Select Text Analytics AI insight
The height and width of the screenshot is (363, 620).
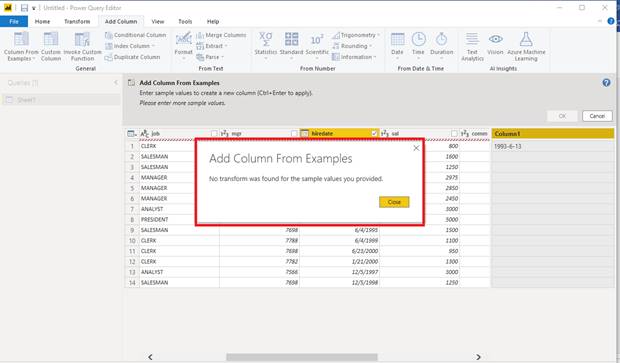point(472,46)
